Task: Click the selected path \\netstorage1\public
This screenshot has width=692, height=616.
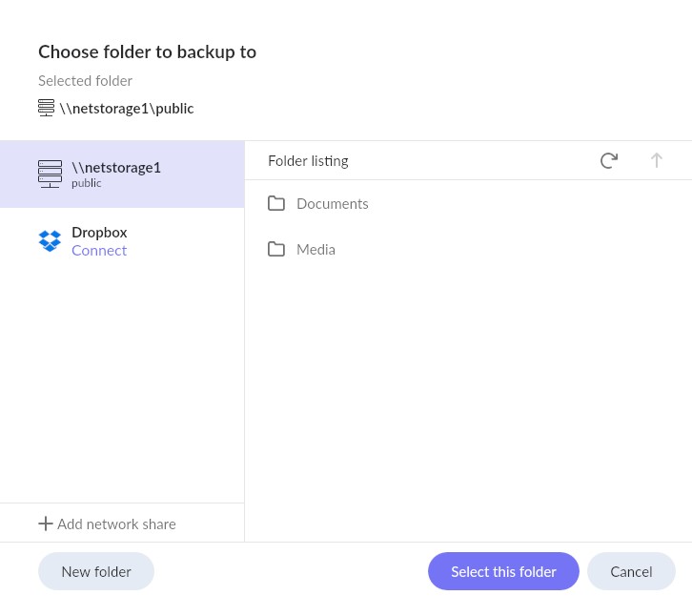Action: pyautogui.click(x=127, y=109)
